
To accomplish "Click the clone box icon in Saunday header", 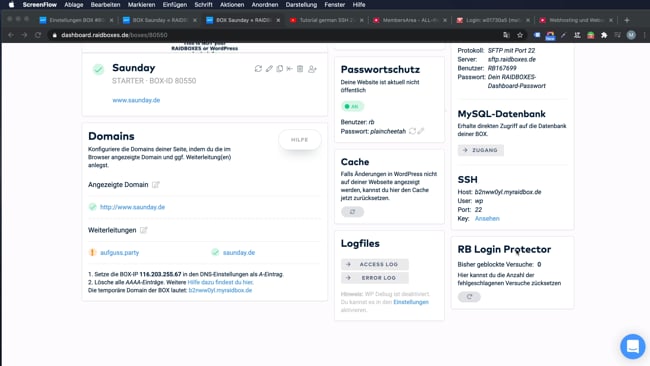I will [279, 68].
